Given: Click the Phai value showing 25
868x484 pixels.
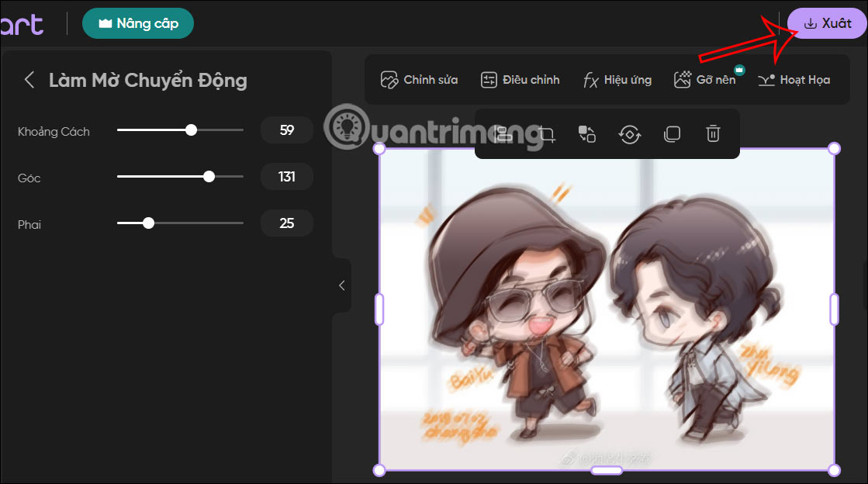Looking at the screenshot, I should (x=286, y=223).
